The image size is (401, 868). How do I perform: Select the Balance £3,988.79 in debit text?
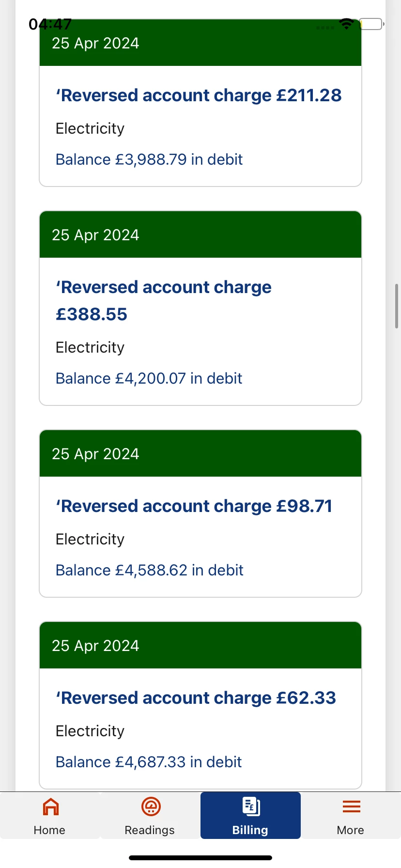(149, 159)
